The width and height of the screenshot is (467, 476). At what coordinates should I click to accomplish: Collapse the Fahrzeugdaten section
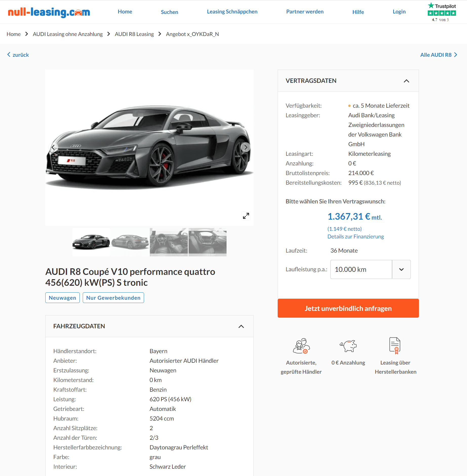point(241,326)
